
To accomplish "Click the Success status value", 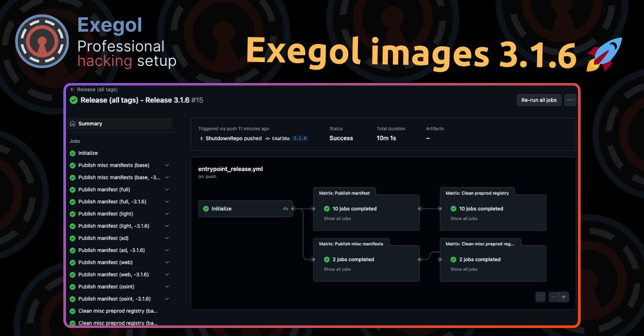I will (341, 138).
